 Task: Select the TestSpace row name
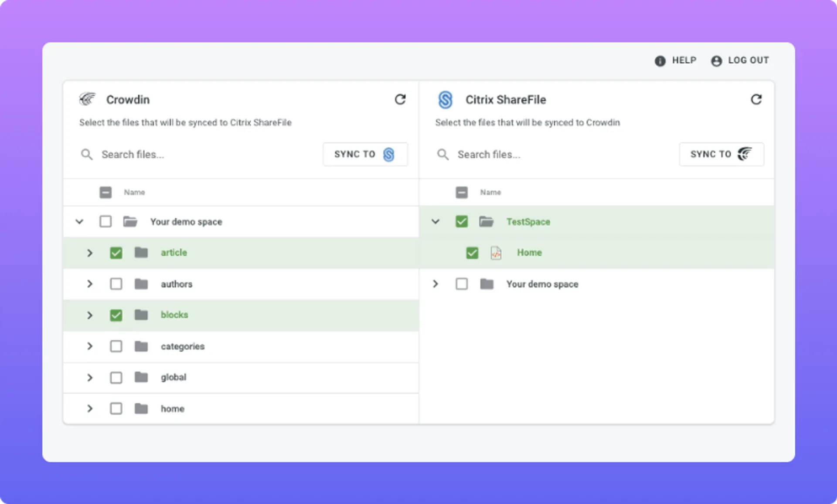pos(528,222)
